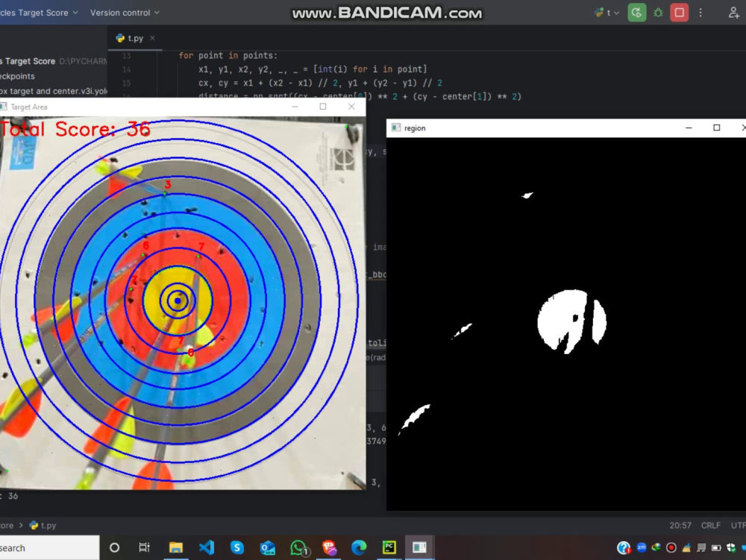This screenshot has width=746, height=560.
Task: Open the Code With Me user icon
Action: (x=733, y=13)
